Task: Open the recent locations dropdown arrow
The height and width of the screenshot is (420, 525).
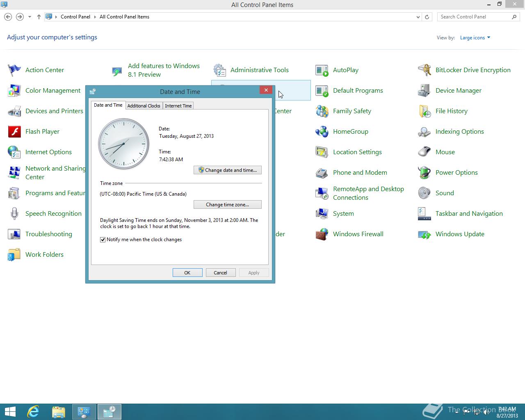Action: point(30,17)
